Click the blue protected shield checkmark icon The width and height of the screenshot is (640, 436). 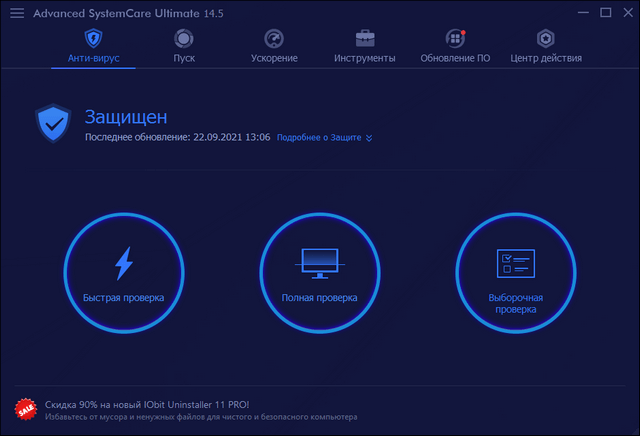click(53, 123)
